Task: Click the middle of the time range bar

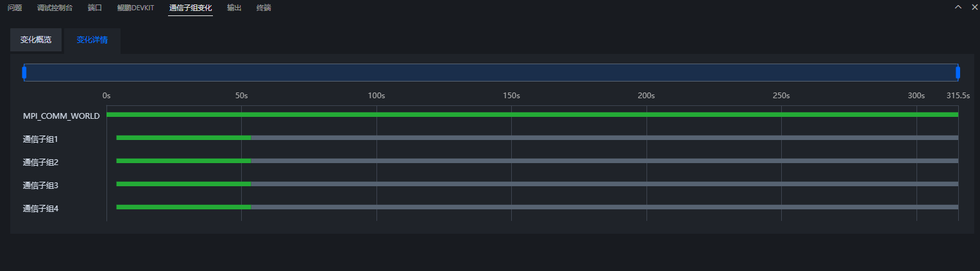Action: [x=491, y=73]
